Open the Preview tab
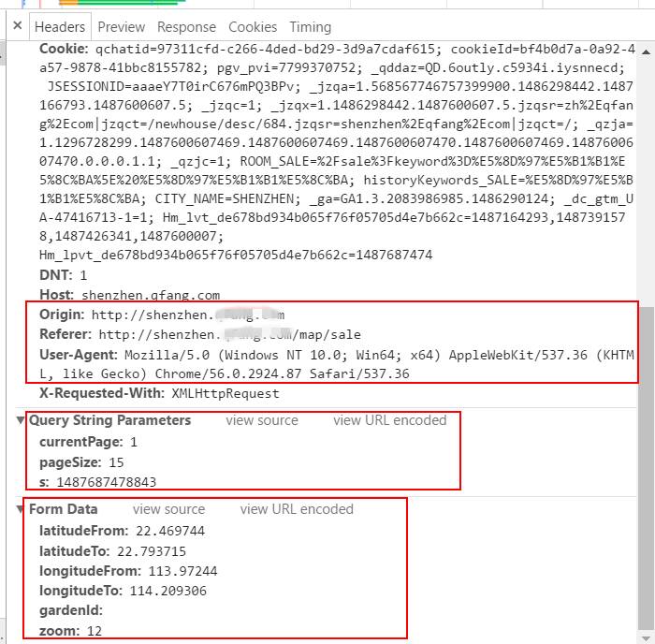This screenshot has height=644, width=655. (x=121, y=27)
